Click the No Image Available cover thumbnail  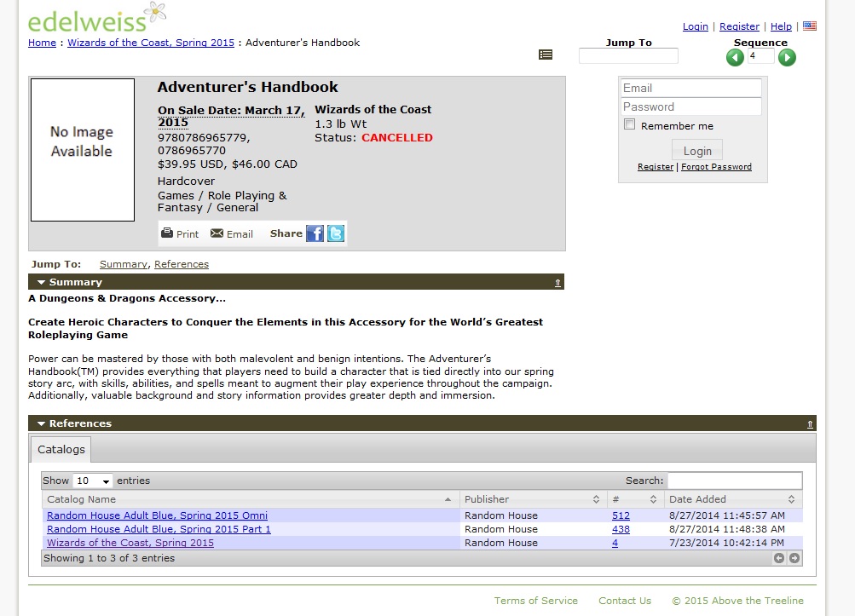[83, 150]
